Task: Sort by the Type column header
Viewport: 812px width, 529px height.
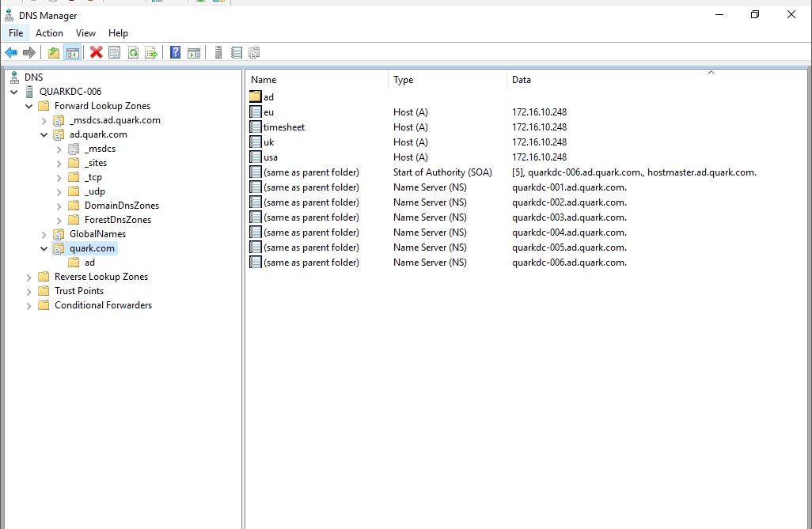Action: tap(447, 80)
